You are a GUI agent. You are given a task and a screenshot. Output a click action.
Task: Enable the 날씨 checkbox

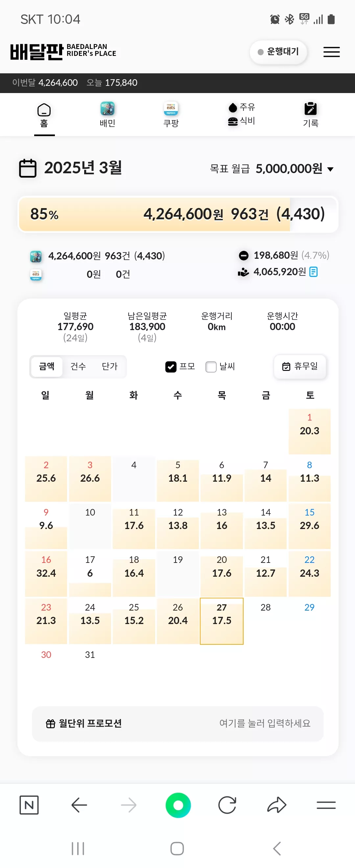point(211,367)
